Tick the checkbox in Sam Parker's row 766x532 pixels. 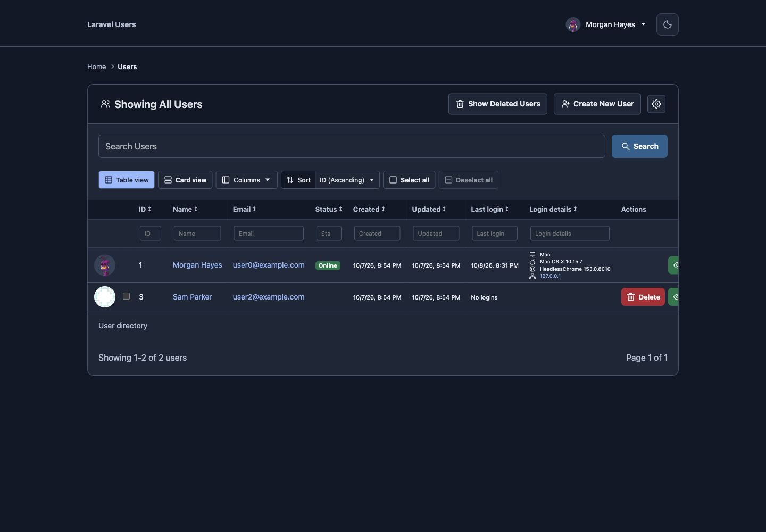coord(126,296)
